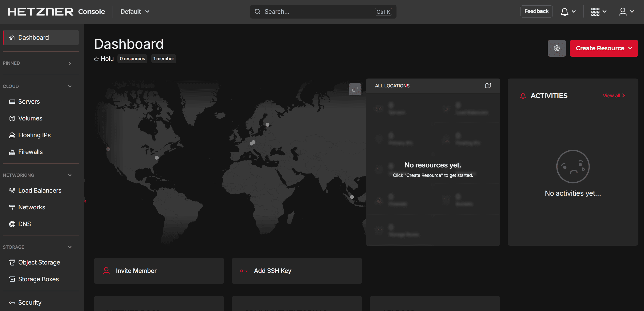The width and height of the screenshot is (644, 311).
Task: Open Floating IPs management
Action: 34,135
